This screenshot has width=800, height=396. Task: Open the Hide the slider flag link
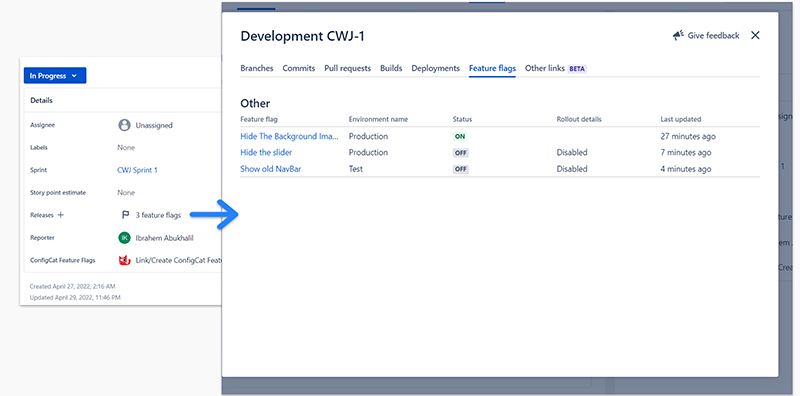[266, 153]
